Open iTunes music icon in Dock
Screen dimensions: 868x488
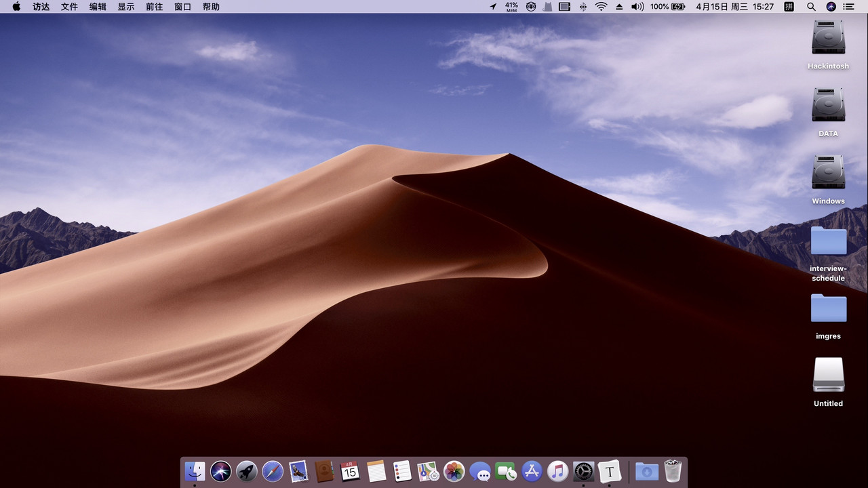[x=557, y=470]
